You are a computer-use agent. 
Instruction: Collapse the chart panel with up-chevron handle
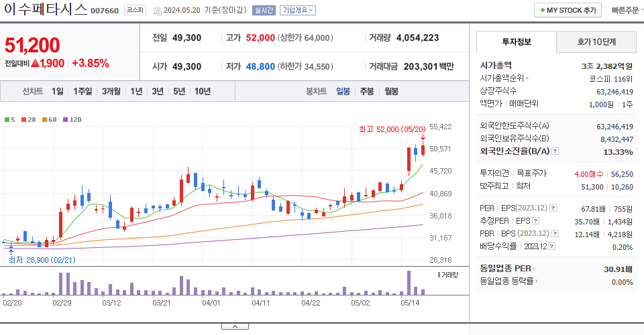tap(235, 326)
